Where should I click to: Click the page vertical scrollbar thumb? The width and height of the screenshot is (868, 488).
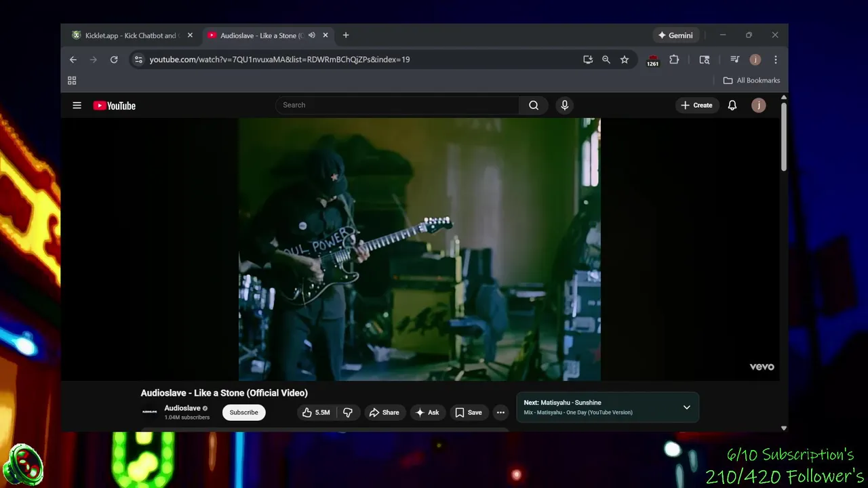784,137
